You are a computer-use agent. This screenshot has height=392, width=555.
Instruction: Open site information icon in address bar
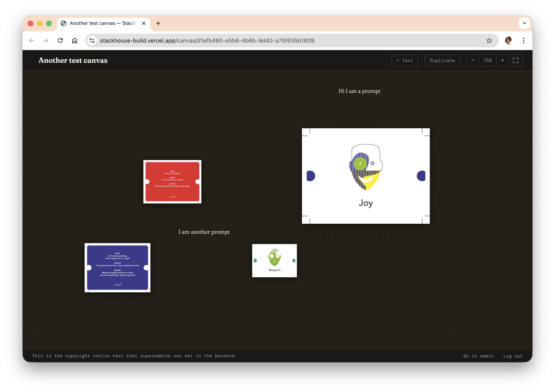pos(92,41)
